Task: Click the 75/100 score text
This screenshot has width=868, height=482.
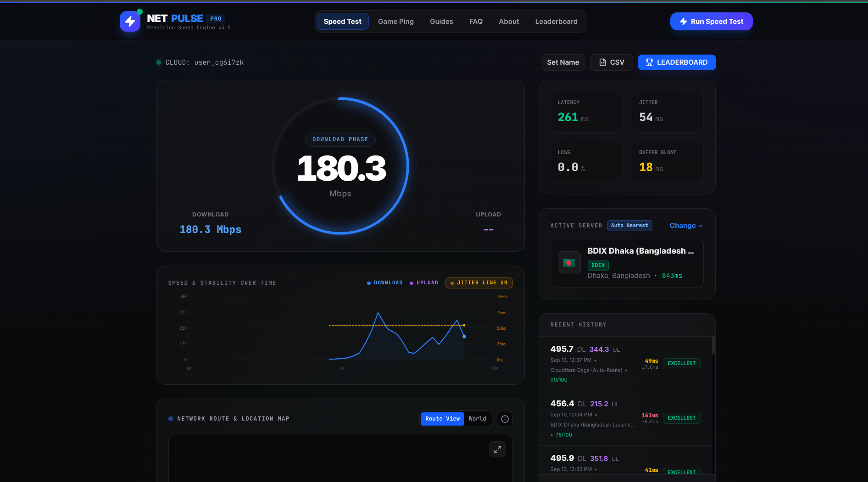Action: pyautogui.click(x=564, y=435)
